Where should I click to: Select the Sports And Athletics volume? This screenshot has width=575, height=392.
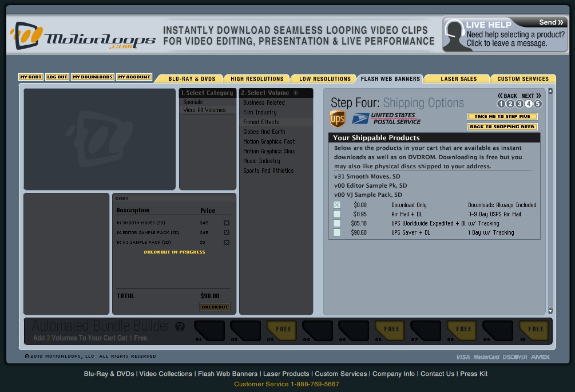pyautogui.click(x=268, y=171)
